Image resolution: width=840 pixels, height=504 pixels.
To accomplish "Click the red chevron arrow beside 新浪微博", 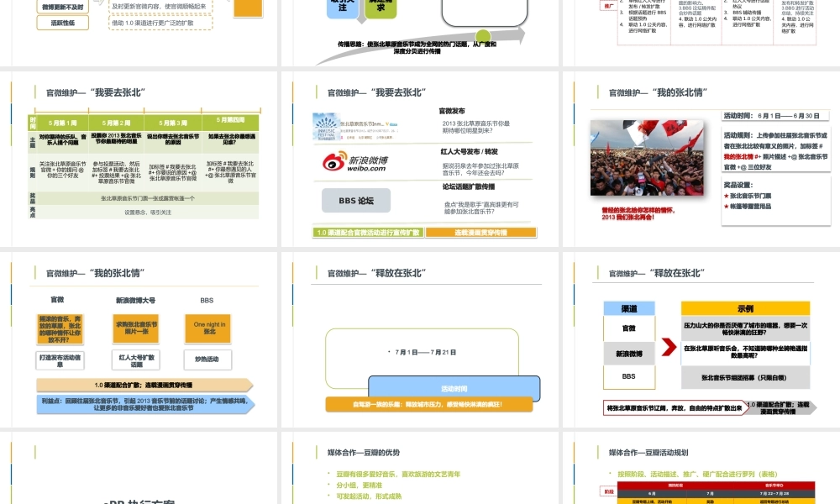I will coord(669,347).
